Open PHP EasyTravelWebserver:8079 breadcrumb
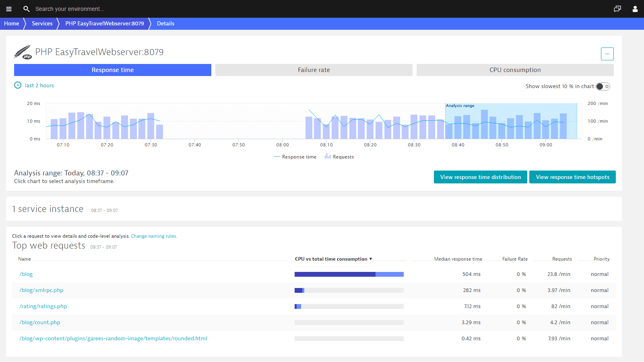Image resolution: width=644 pixels, height=362 pixels. tap(105, 23)
